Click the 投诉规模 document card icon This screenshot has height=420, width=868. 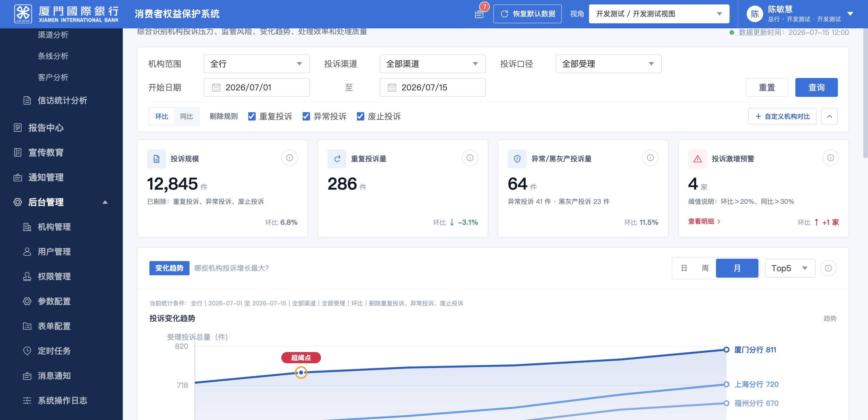point(156,159)
